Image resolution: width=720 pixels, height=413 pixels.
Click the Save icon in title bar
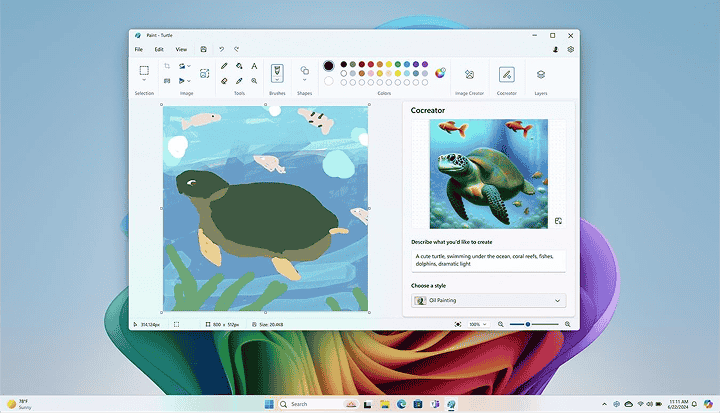(204, 49)
